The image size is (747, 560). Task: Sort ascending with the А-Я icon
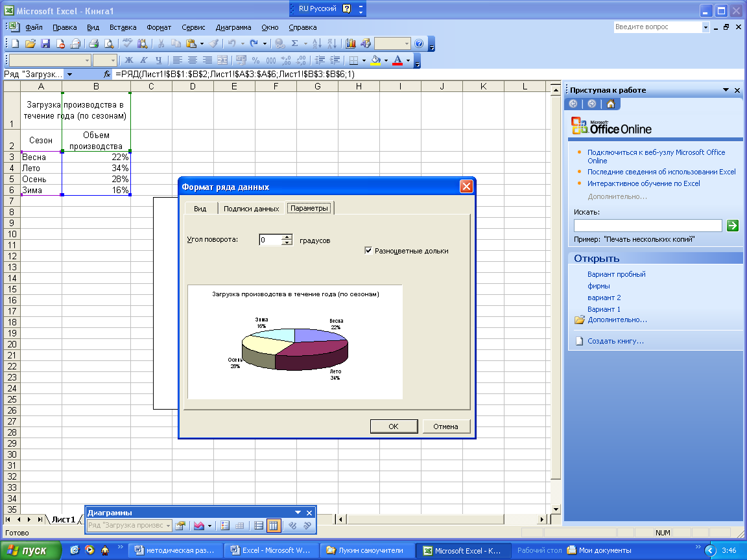317,44
